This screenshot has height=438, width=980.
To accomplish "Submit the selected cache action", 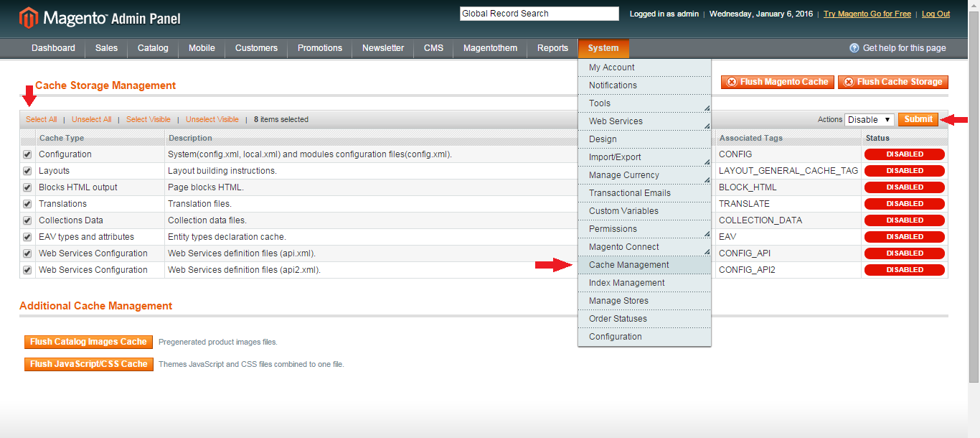I will (x=918, y=120).
